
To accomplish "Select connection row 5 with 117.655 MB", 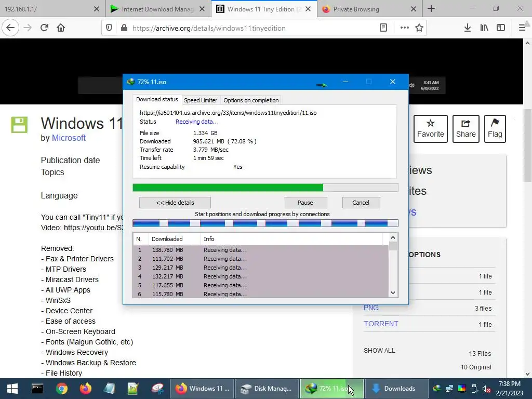I will pyautogui.click(x=261, y=285).
